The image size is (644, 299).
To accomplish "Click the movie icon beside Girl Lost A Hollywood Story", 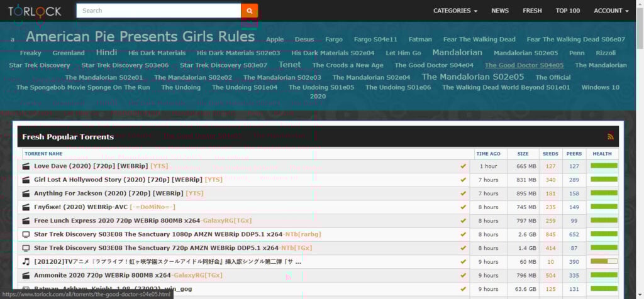I will pyautogui.click(x=26, y=180).
